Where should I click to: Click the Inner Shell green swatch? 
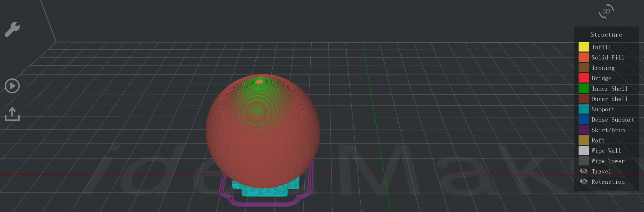point(584,88)
